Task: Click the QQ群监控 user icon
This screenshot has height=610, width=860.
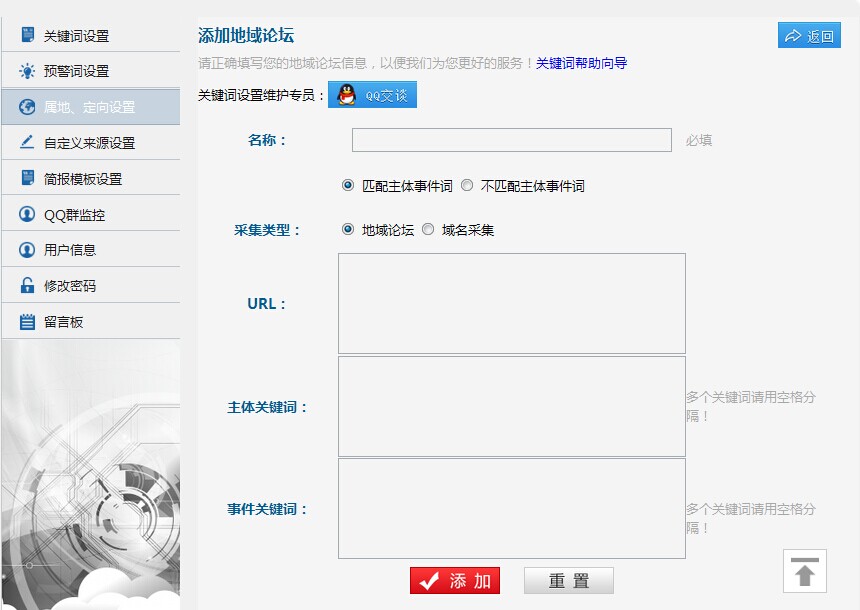Action: pyautogui.click(x=27, y=214)
